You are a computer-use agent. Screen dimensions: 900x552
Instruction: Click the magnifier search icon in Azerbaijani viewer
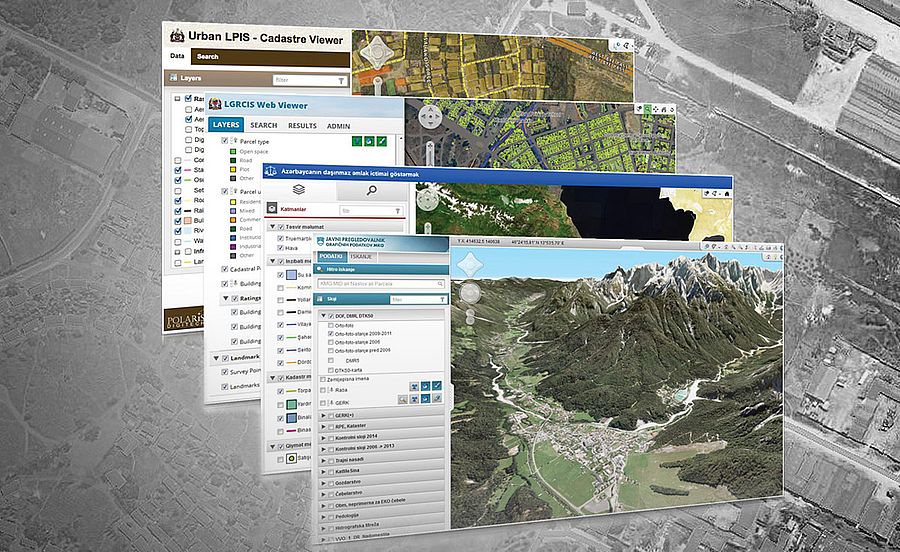[370, 189]
